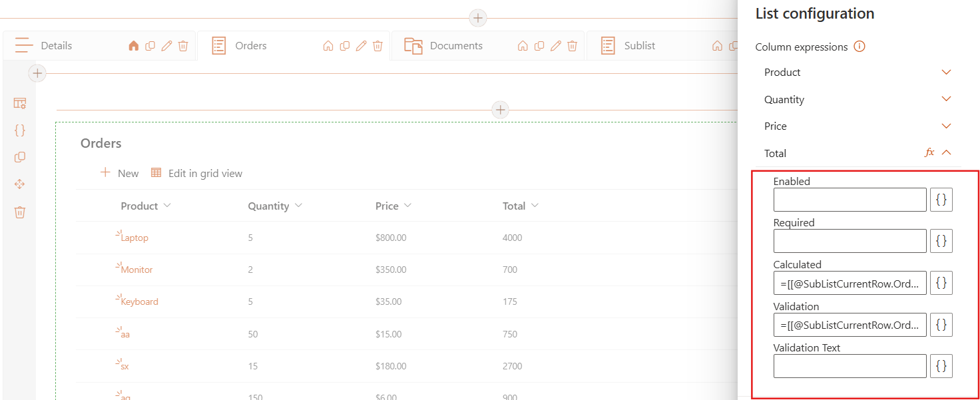Collapse the Total column expressions
This screenshot has width=980, height=400.
[x=947, y=152]
